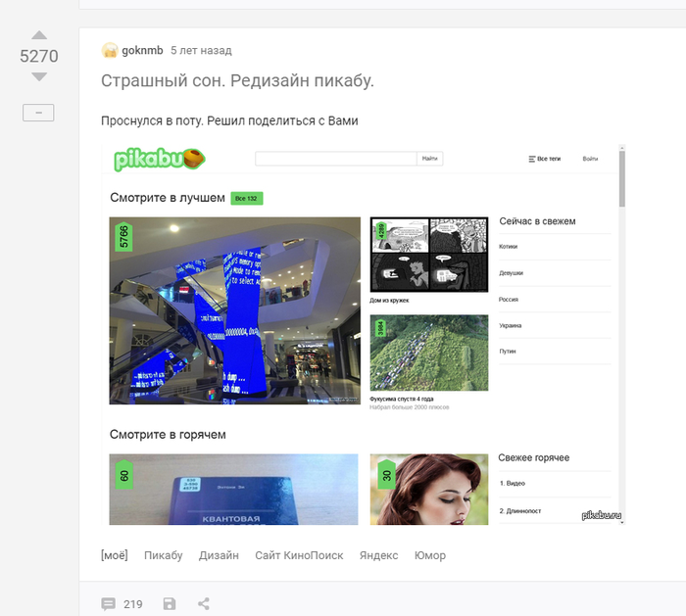Select the 'Дизайн' tag
The height and width of the screenshot is (616, 686).
click(x=219, y=555)
